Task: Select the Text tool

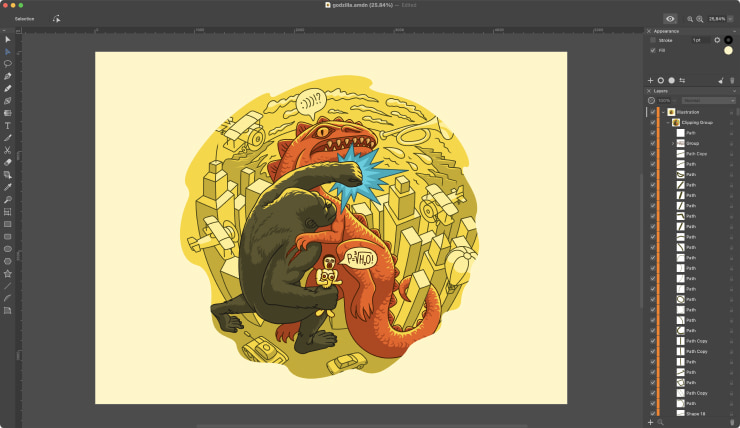Action: click(8, 126)
